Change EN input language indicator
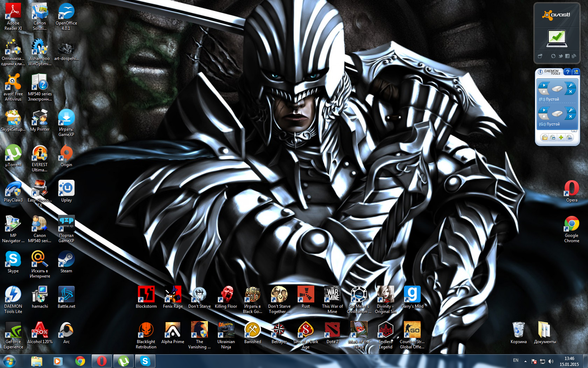The image size is (588, 368). pos(516,360)
